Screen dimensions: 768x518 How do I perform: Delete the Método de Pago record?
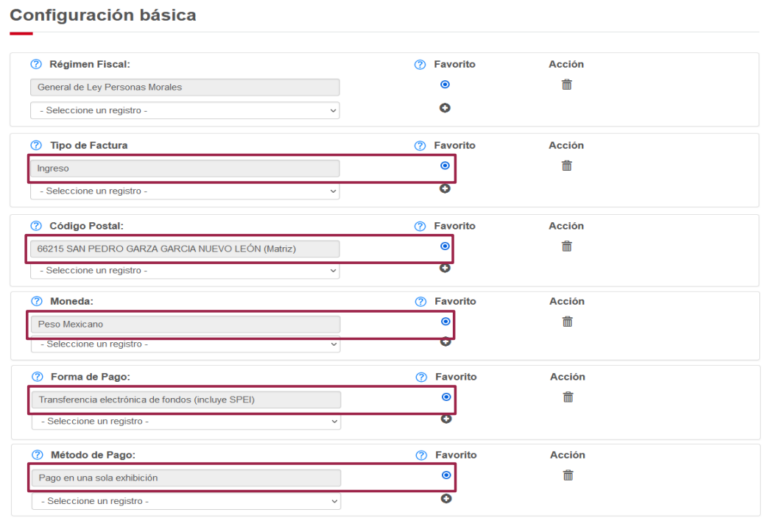568,475
